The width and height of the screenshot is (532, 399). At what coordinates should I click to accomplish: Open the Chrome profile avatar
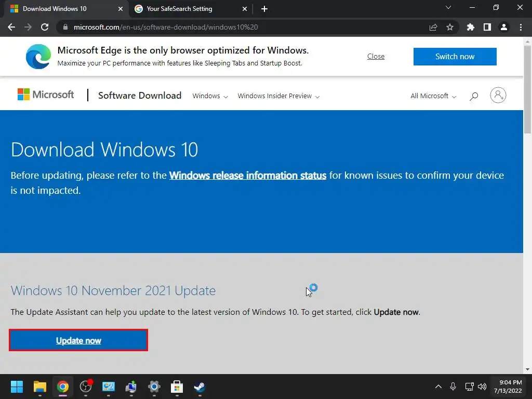coord(504,27)
